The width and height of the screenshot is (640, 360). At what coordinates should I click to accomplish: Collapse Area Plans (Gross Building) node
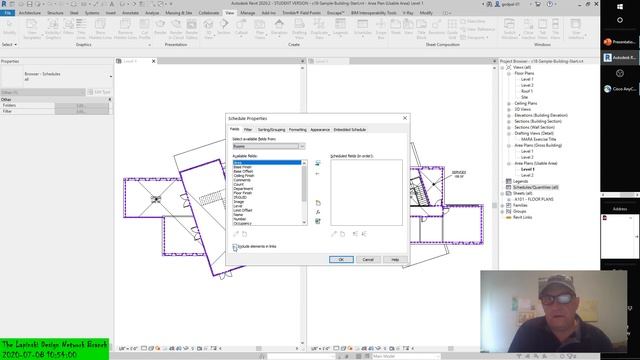[x=509, y=145]
